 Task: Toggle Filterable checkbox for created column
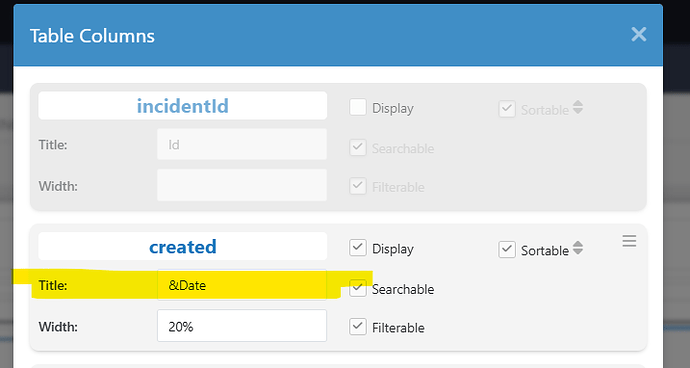click(358, 327)
